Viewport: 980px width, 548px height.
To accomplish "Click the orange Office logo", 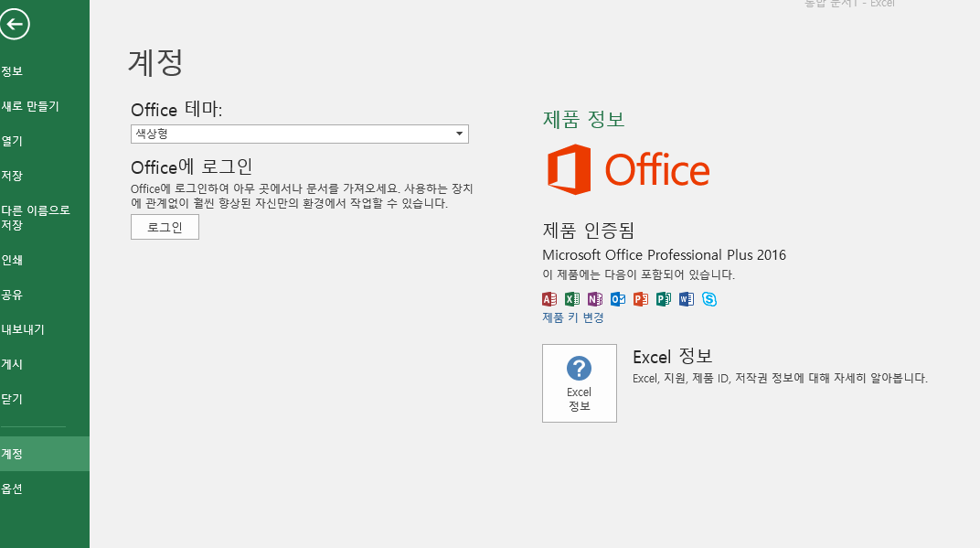I will [629, 169].
